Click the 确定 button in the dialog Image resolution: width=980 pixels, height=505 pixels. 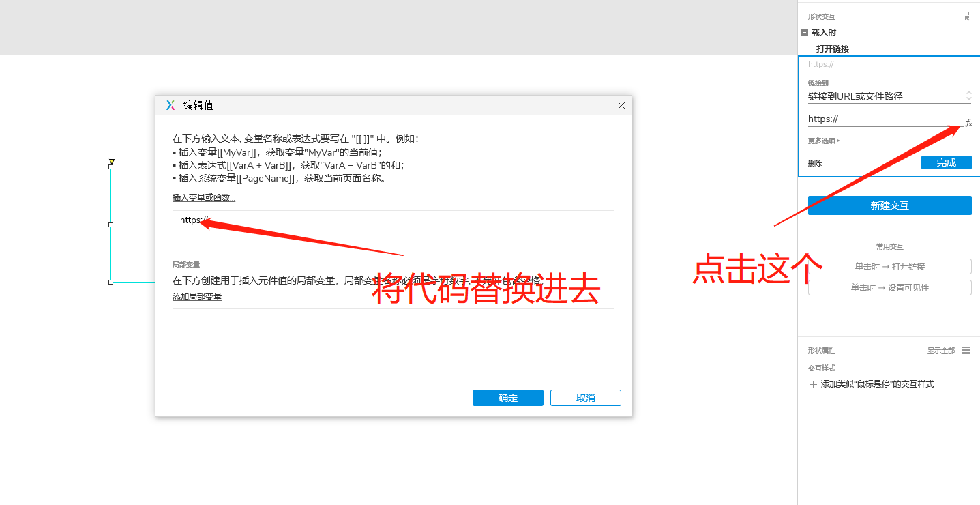(x=508, y=398)
